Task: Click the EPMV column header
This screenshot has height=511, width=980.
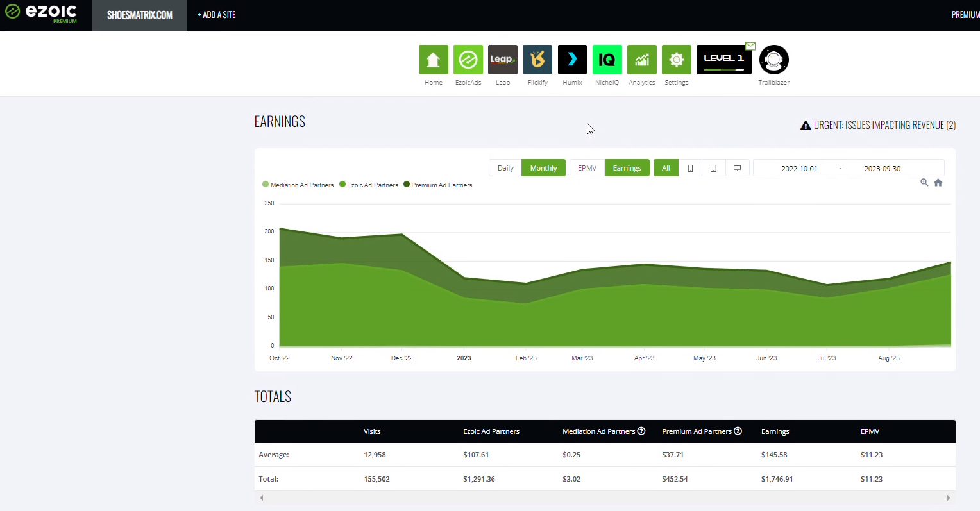Action: pos(870,431)
